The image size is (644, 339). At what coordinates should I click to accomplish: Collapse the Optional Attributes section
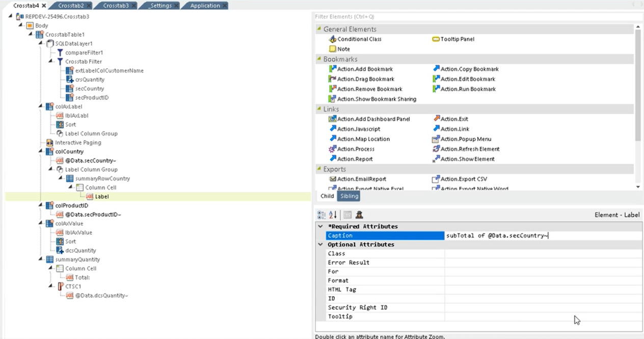pyautogui.click(x=320, y=245)
